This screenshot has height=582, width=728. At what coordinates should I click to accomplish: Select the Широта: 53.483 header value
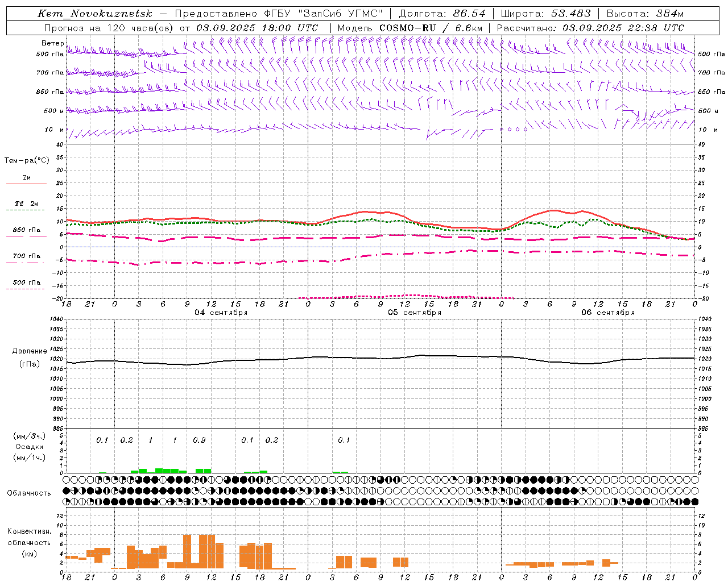click(545, 14)
